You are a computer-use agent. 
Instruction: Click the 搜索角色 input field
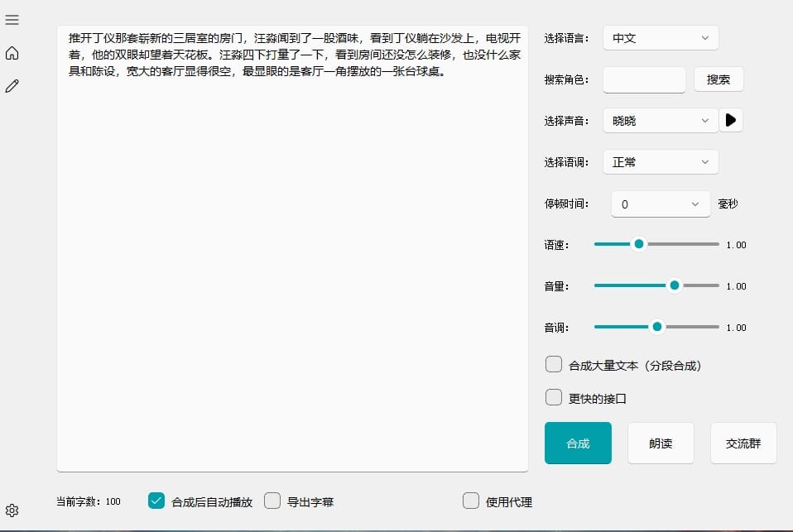pos(644,79)
